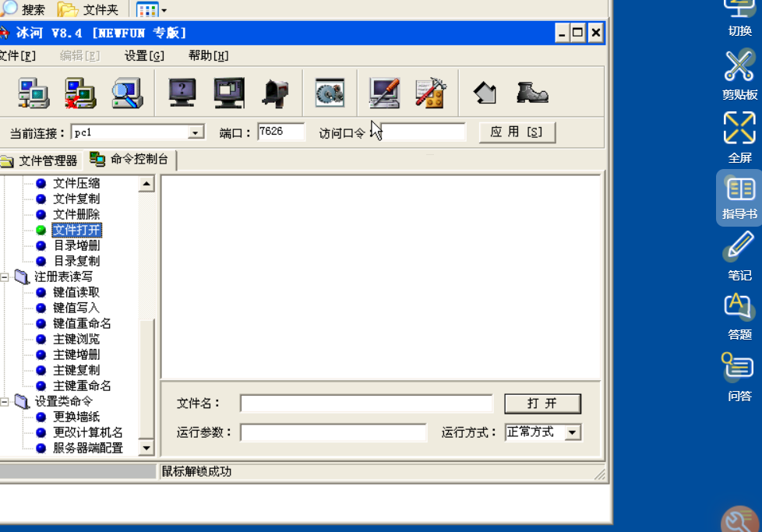Select the 文件复制 command

[x=76, y=199]
